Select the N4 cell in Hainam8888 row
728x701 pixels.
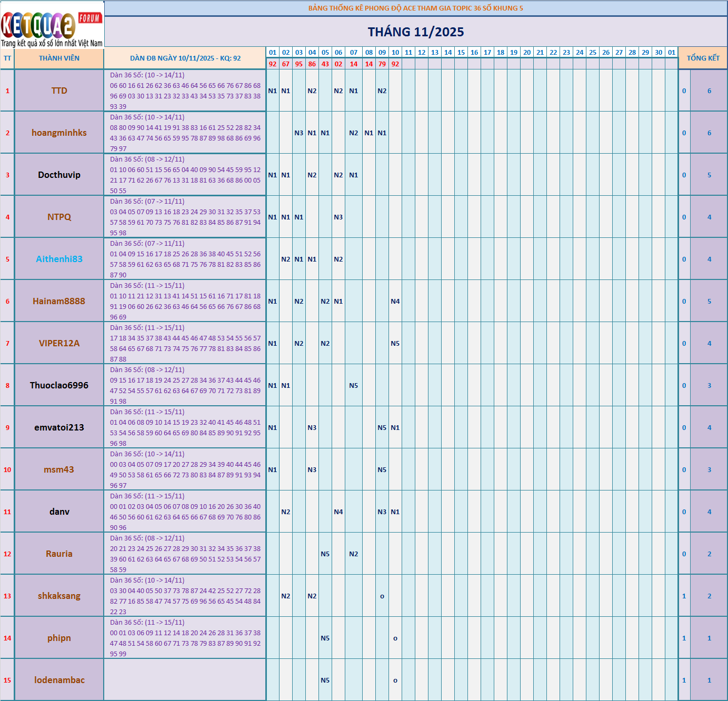tap(395, 301)
